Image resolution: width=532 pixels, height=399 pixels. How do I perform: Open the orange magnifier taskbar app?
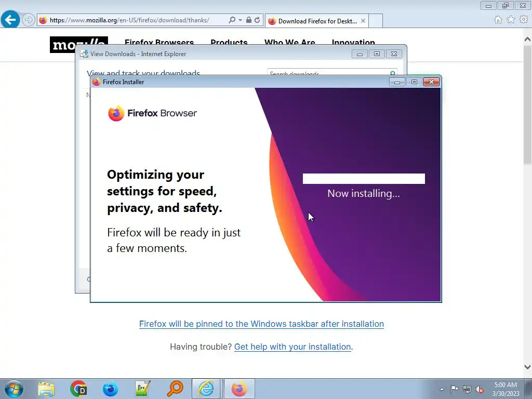coord(175,389)
